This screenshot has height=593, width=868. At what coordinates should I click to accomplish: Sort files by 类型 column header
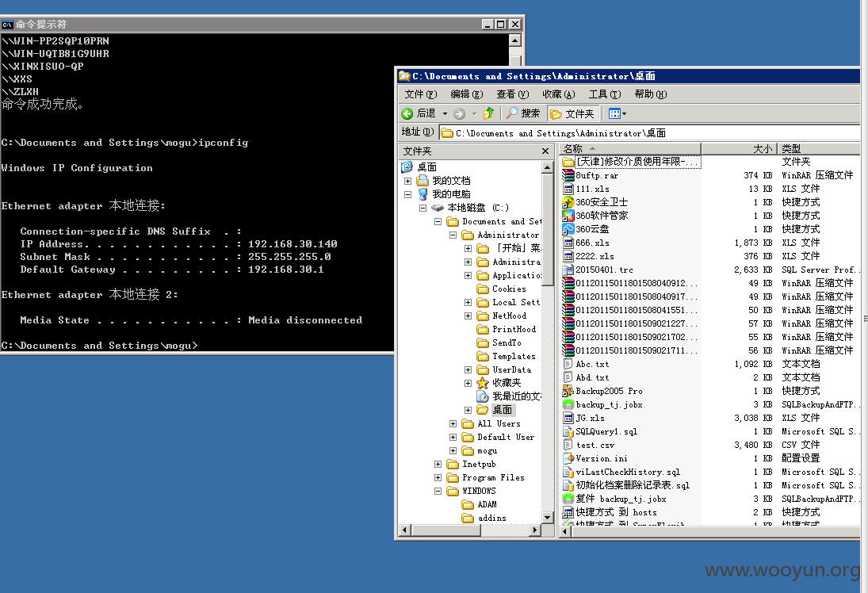(818, 148)
